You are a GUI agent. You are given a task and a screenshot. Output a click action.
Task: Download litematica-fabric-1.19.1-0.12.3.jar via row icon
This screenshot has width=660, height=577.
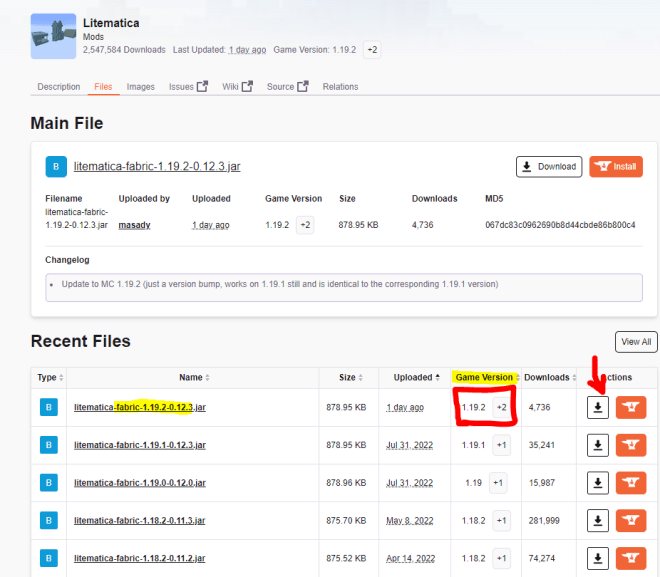coord(598,445)
